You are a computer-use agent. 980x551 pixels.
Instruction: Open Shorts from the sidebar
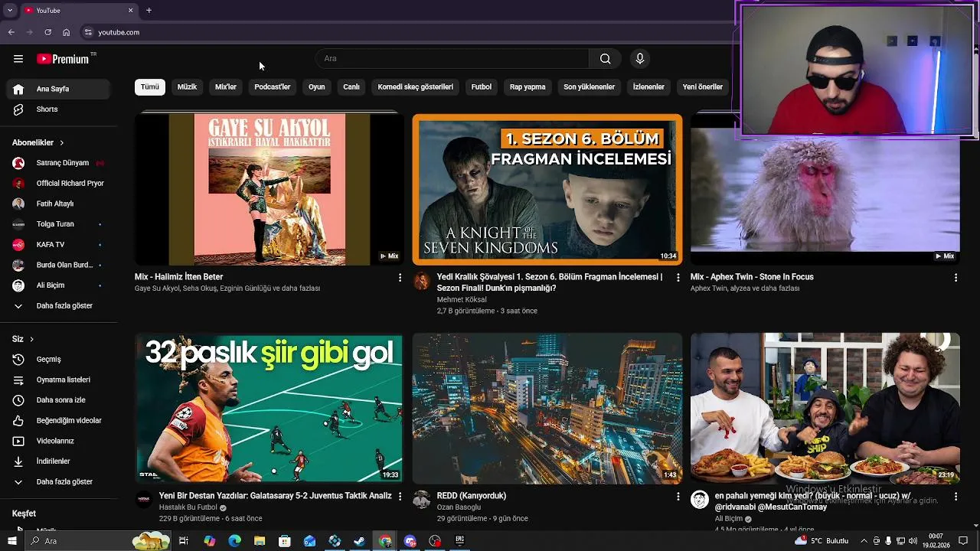58,109
